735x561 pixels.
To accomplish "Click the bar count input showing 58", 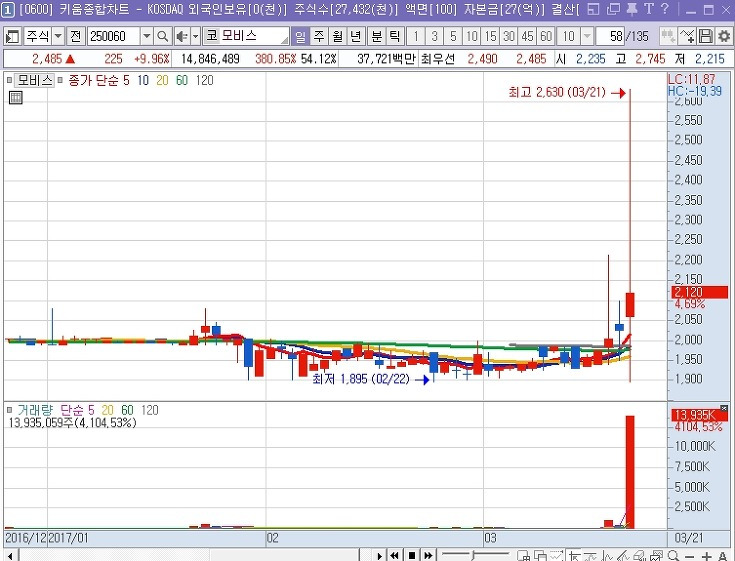I will tap(611, 36).
